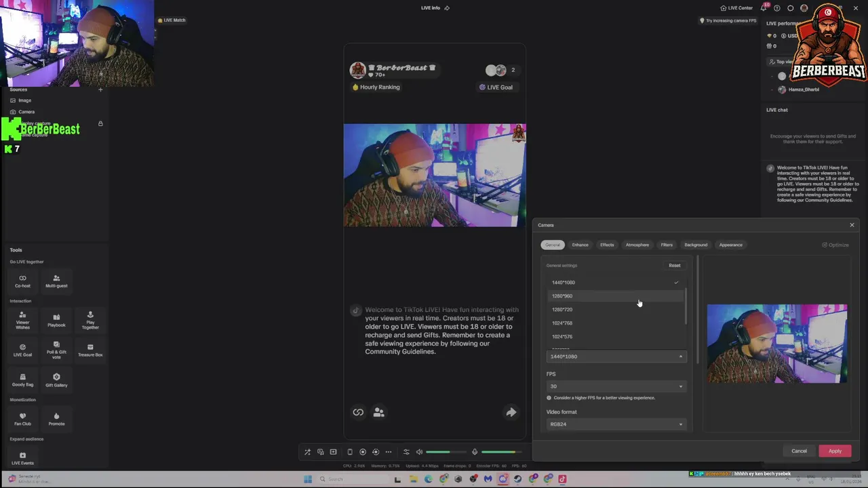This screenshot has height=488, width=868.
Task: Open Viewer Wishes tool
Action: coord(22,321)
